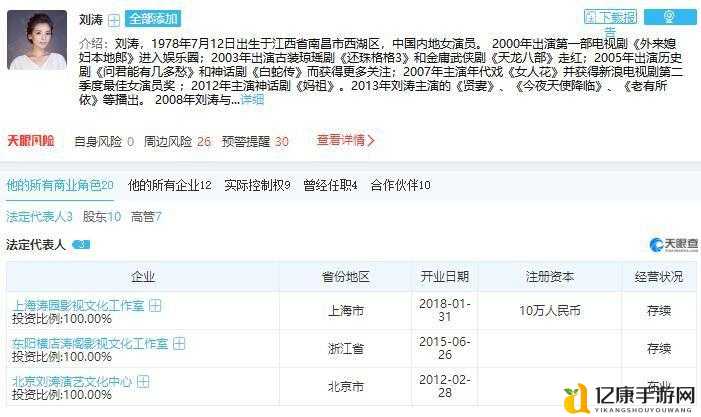Click the count badge next to 法定代表人 heading
Viewport: 701px width, 417px height.
81,244
